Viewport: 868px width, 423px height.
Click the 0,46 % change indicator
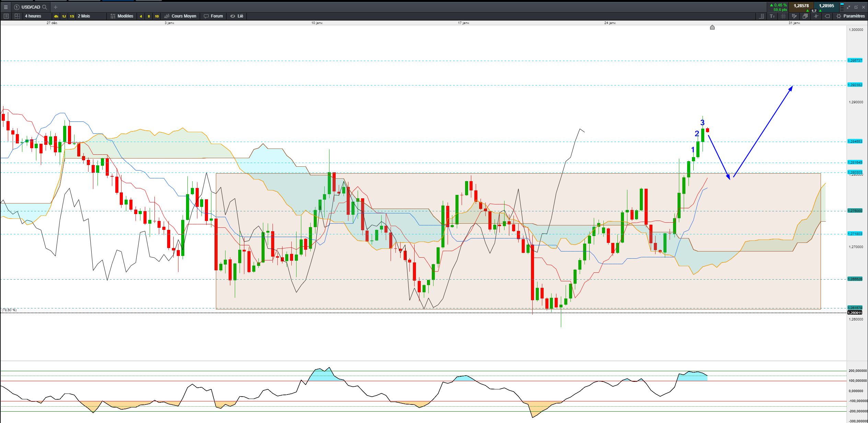pyautogui.click(x=778, y=5)
